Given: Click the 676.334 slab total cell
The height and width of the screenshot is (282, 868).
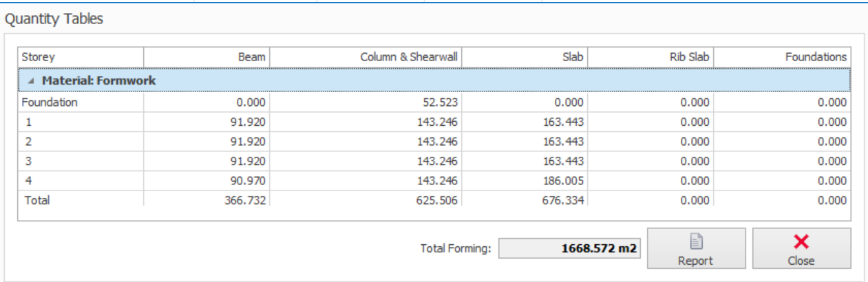Looking at the screenshot, I should point(564,200).
